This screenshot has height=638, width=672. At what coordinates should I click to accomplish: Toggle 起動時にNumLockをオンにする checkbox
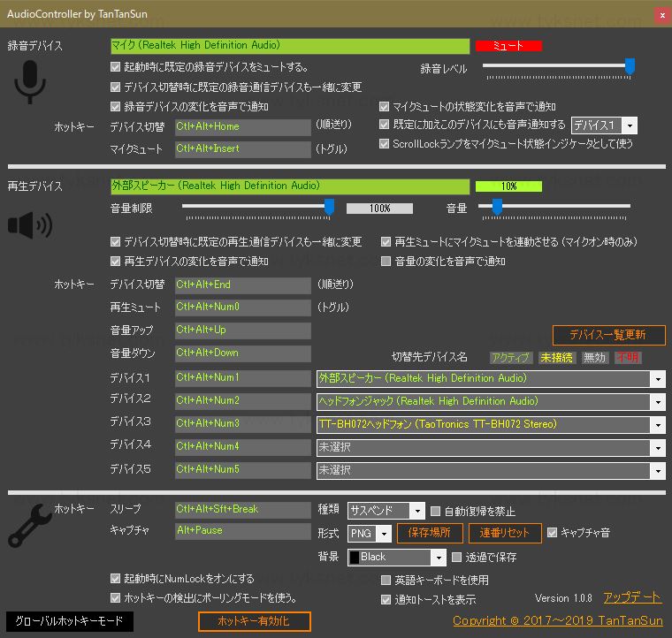click(x=115, y=579)
